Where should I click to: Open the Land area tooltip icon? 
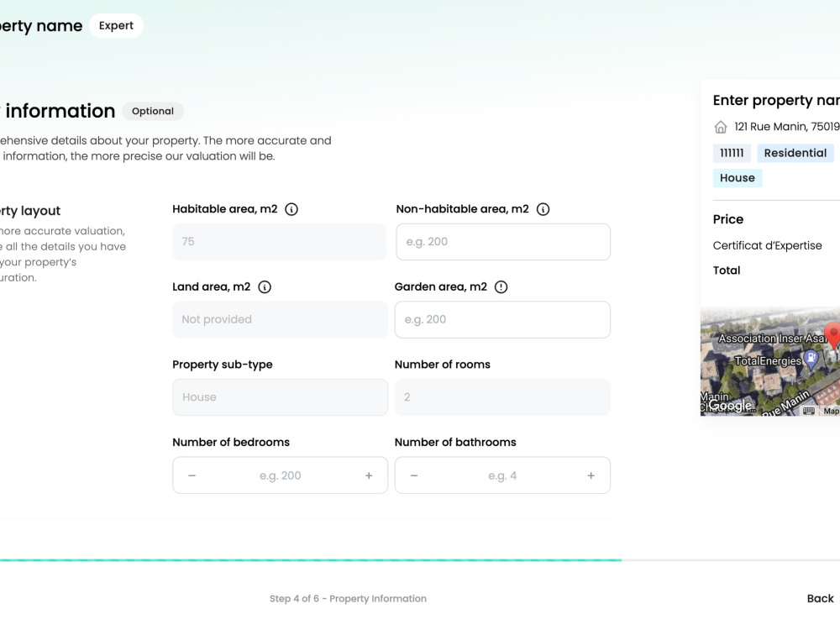tap(264, 286)
